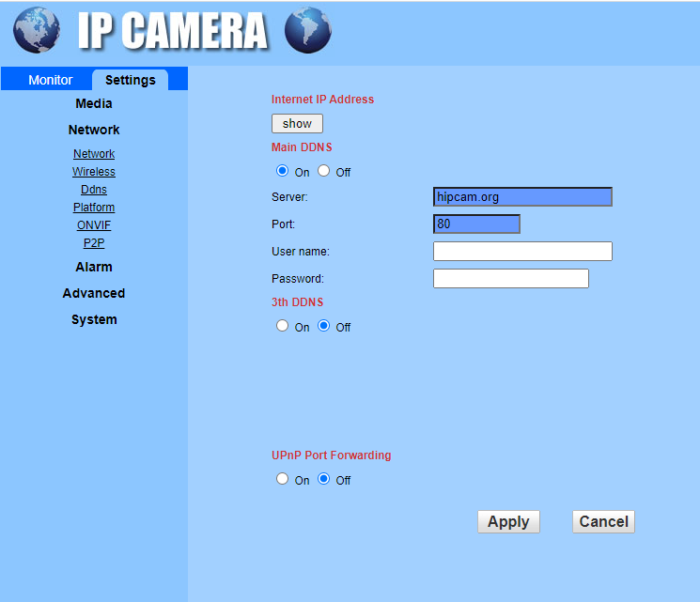This screenshot has width=700, height=602.
Task: Select UPnP Port Forwarding Off
Action: pos(323,479)
